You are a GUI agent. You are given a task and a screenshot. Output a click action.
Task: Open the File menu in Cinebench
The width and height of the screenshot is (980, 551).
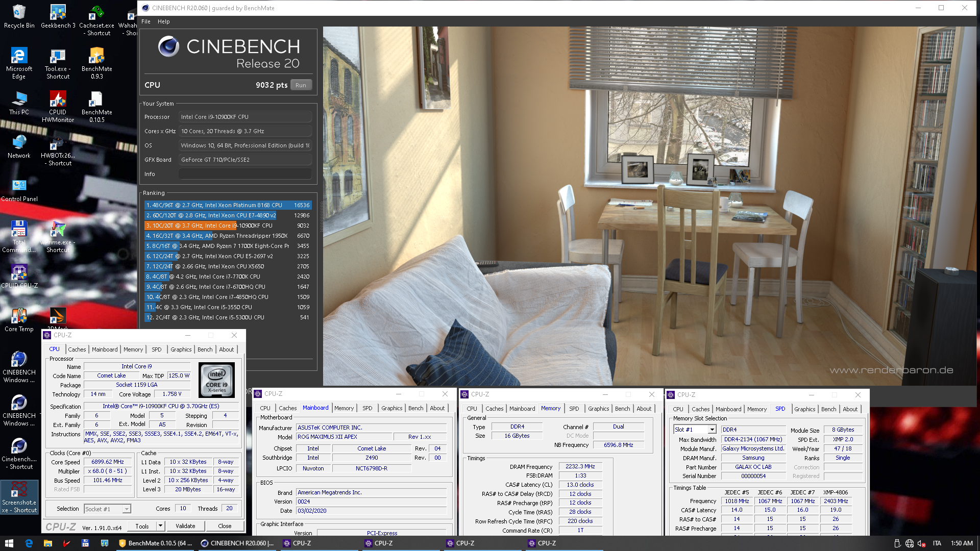[x=146, y=21]
